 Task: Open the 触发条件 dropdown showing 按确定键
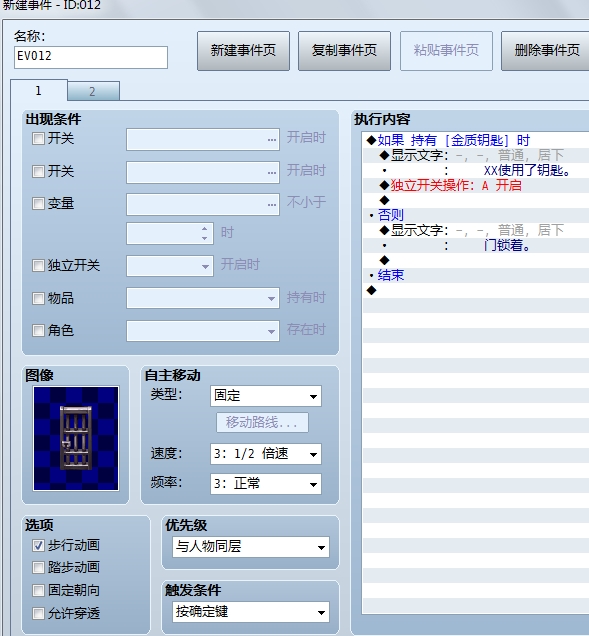tap(251, 612)
